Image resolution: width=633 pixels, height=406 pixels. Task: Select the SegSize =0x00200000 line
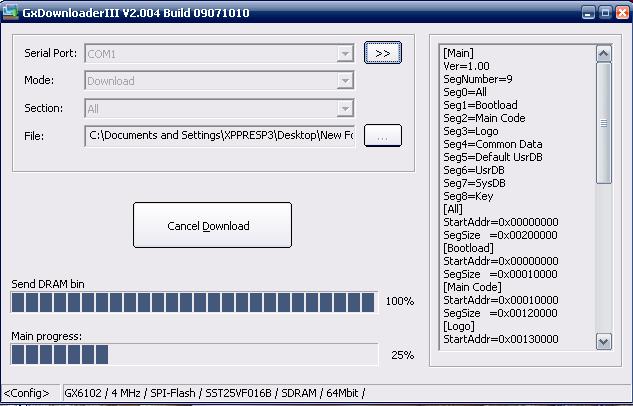point(500,235)
